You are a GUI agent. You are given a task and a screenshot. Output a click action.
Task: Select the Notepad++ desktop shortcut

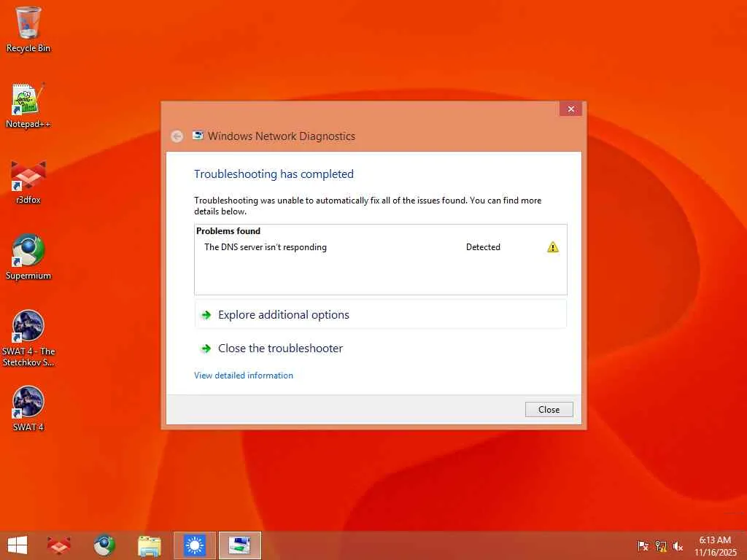click(x=28, y=105)
